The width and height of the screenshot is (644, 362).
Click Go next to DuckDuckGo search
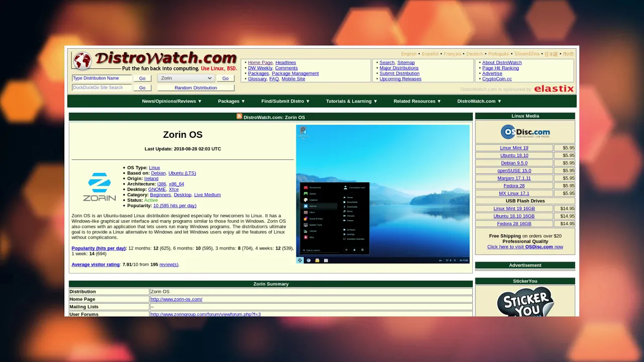pyautogui.click(x=142, y=87)
